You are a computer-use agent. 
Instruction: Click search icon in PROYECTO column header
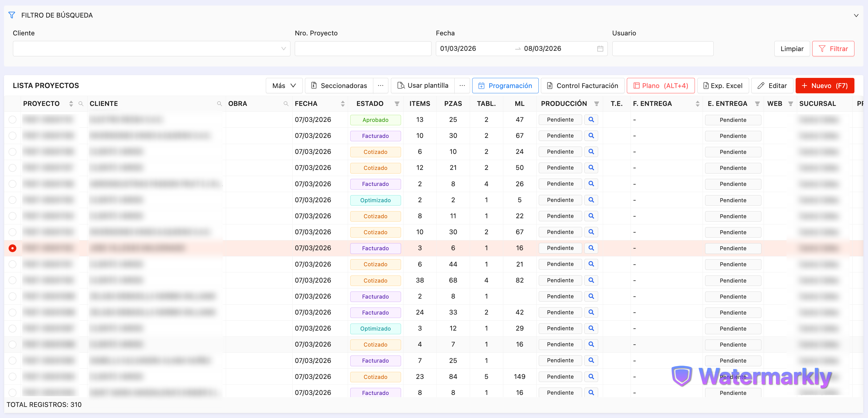(x=81, y=104)
